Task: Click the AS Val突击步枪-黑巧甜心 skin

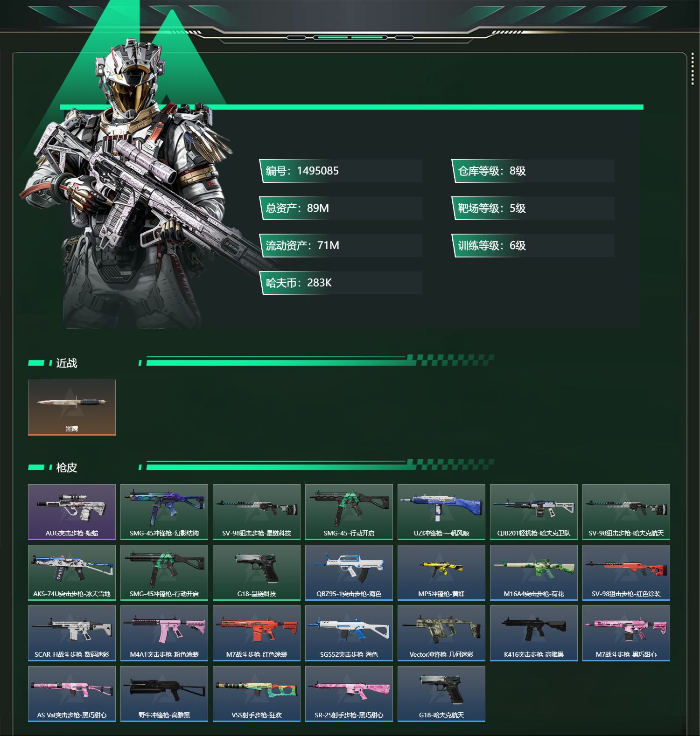Action: (72, 694)
